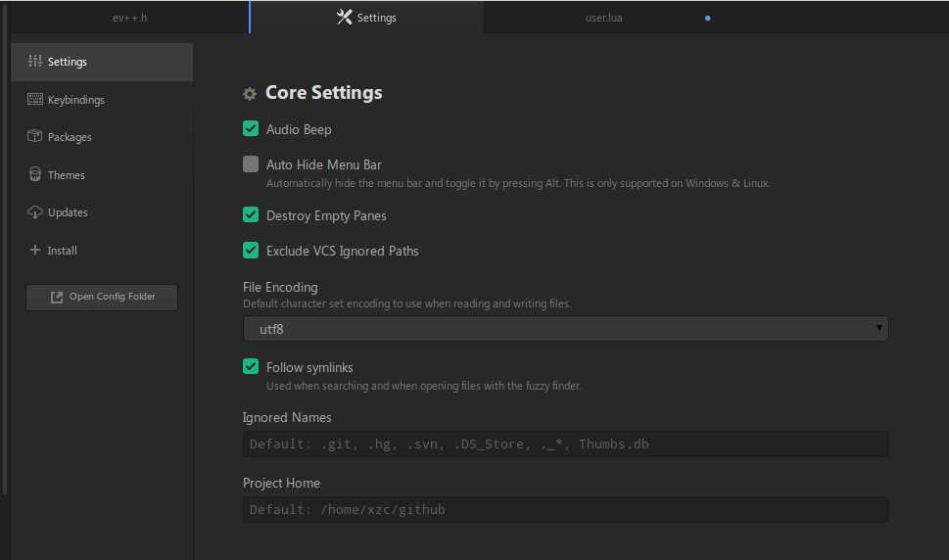Uncheck Destroy Empty Panes
This screenshot has width=949, height=560.
coord(251,215)
